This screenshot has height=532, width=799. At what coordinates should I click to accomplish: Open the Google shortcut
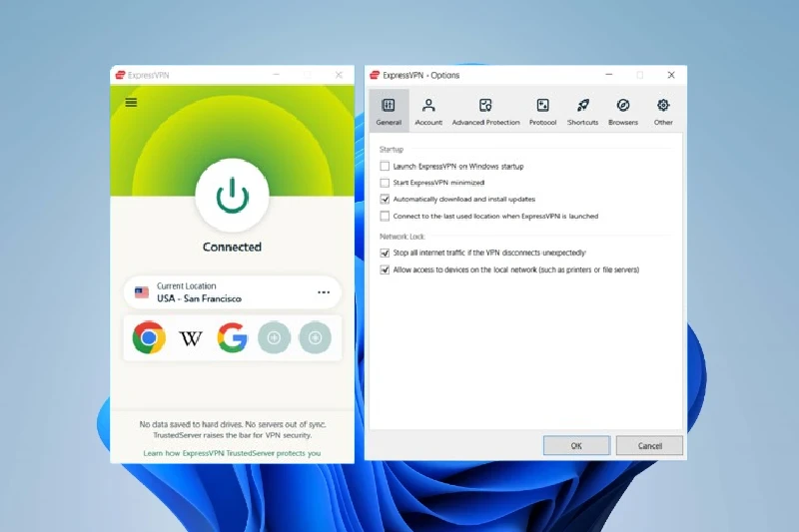233,337
